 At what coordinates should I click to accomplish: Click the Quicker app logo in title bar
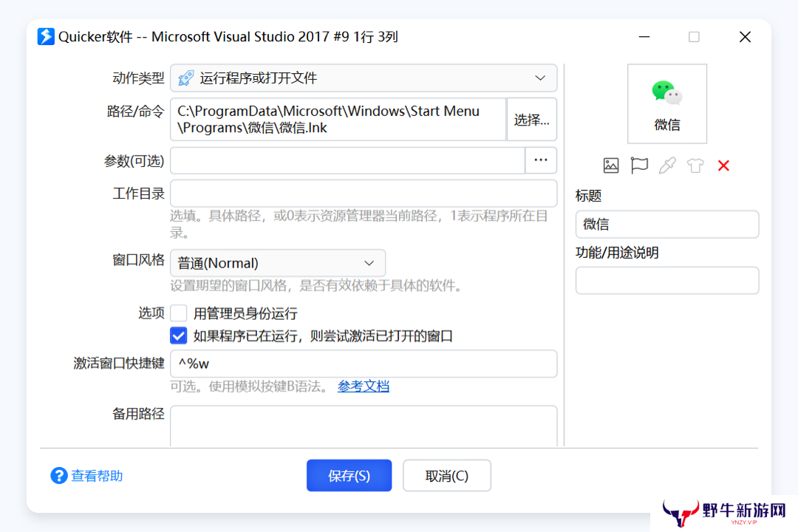tap(46, 37)
